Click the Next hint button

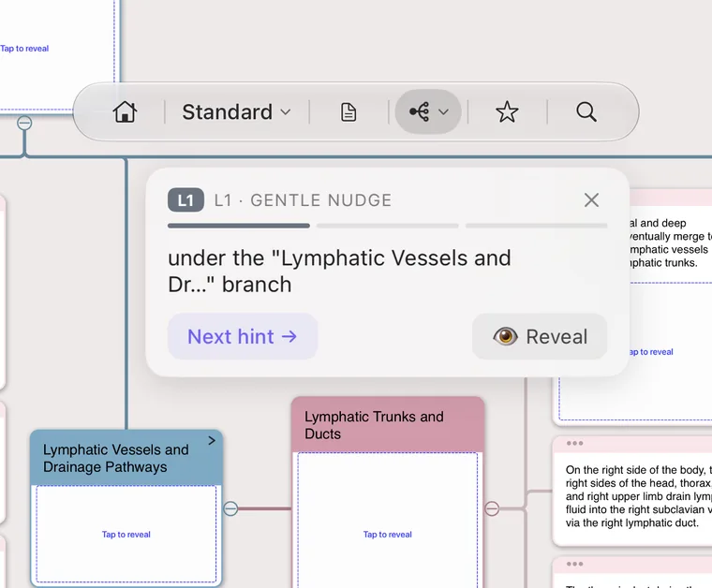(243, 337)
